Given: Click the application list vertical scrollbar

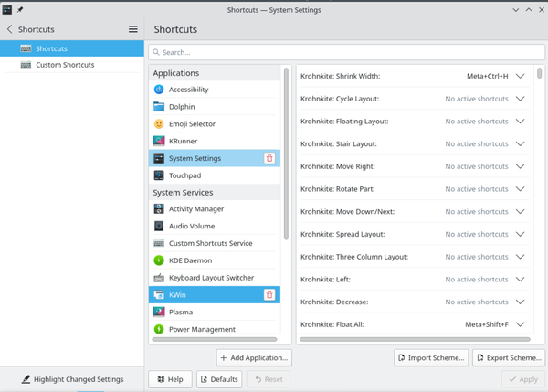Looking at the screenshot, I should (286, 154).
